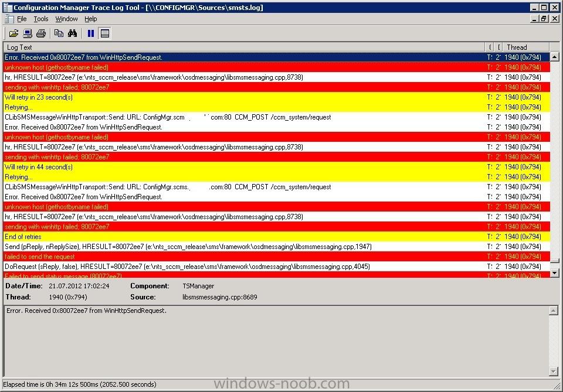
Task: Click the Source value libsmsmessaging.cpp:8689
Action: (x=220, y=297)
